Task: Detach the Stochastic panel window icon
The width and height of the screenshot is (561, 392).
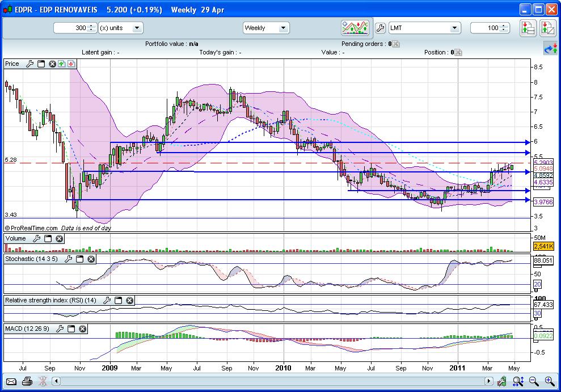Action: point(80,259)
